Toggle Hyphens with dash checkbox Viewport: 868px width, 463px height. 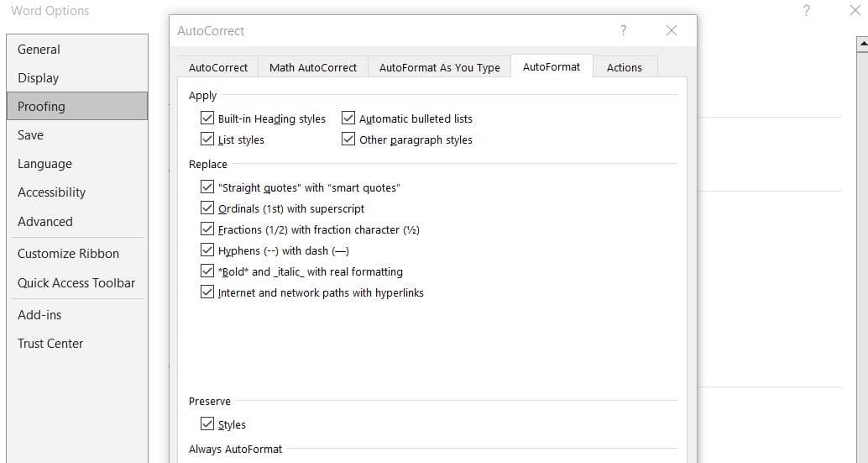[207, 250]
